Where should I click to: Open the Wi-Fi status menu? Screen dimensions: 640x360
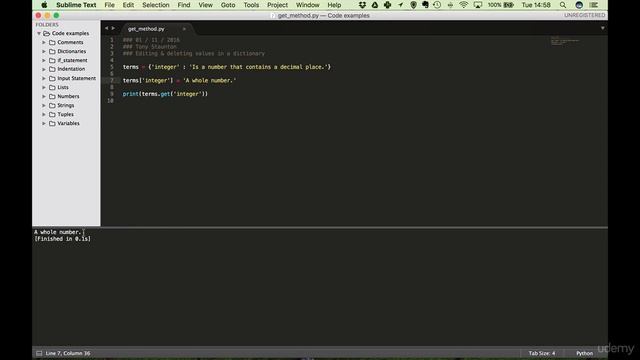(x=463, y=5)
